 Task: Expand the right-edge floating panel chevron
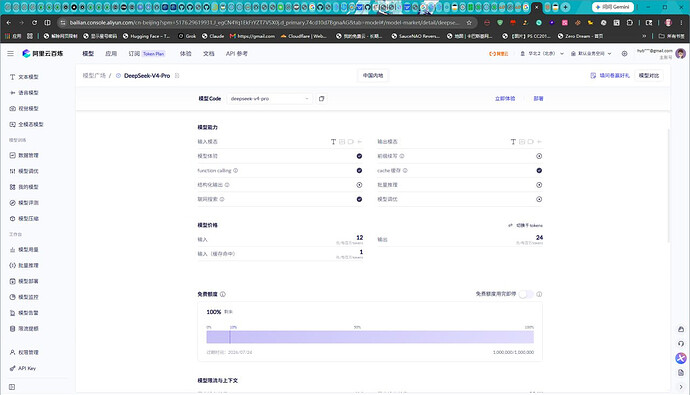tap(681, 387)
